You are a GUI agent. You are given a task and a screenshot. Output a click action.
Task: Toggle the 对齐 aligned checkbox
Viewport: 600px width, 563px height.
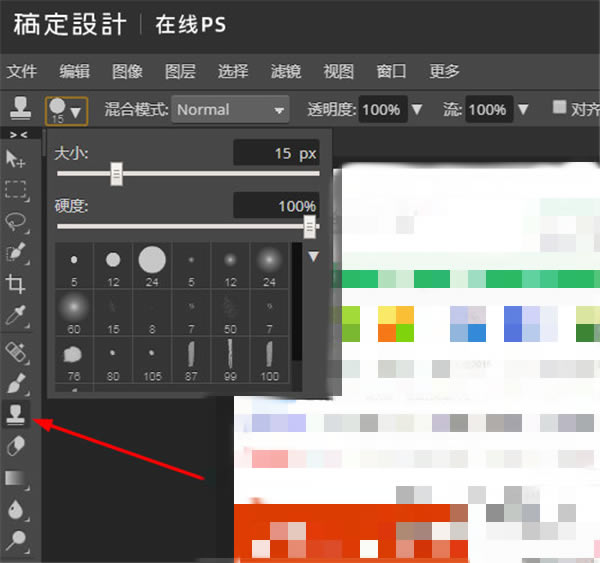(559, 107)
